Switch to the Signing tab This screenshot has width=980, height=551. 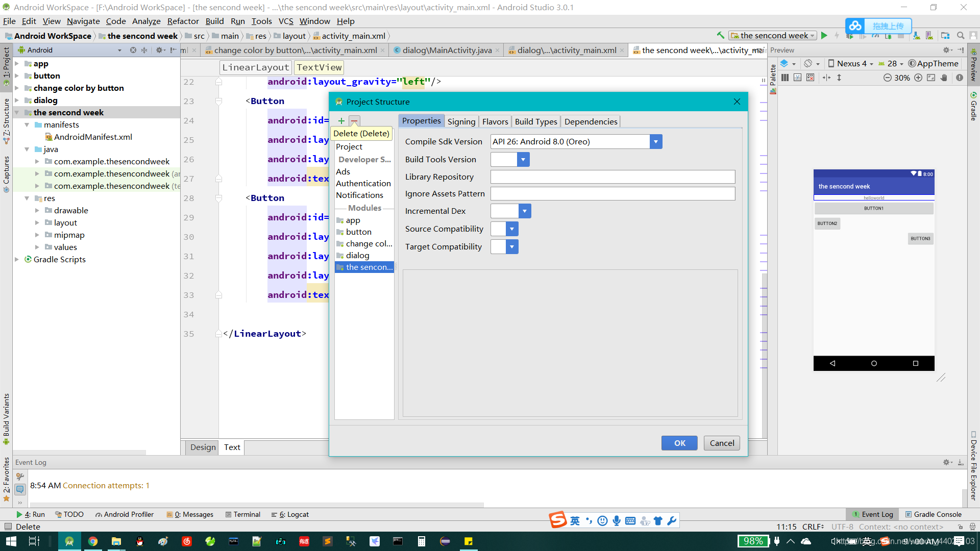pyautogui.click(x=461, y=121)
